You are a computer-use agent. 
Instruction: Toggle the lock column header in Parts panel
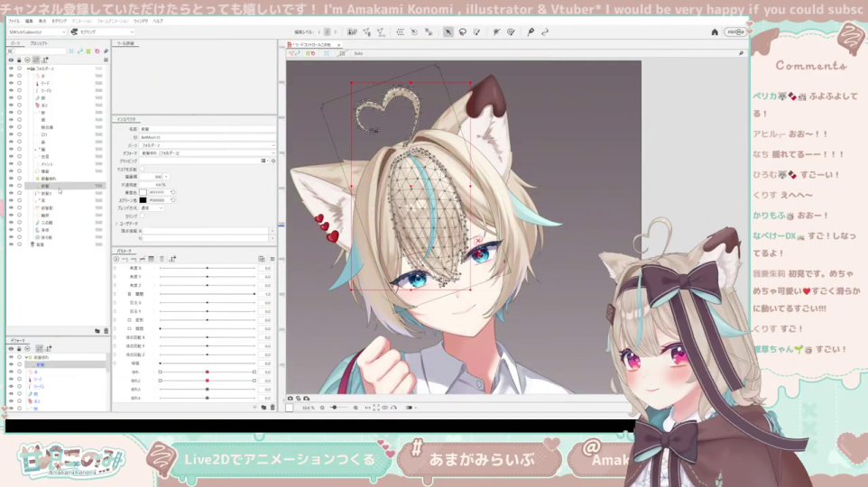[19, 60]
